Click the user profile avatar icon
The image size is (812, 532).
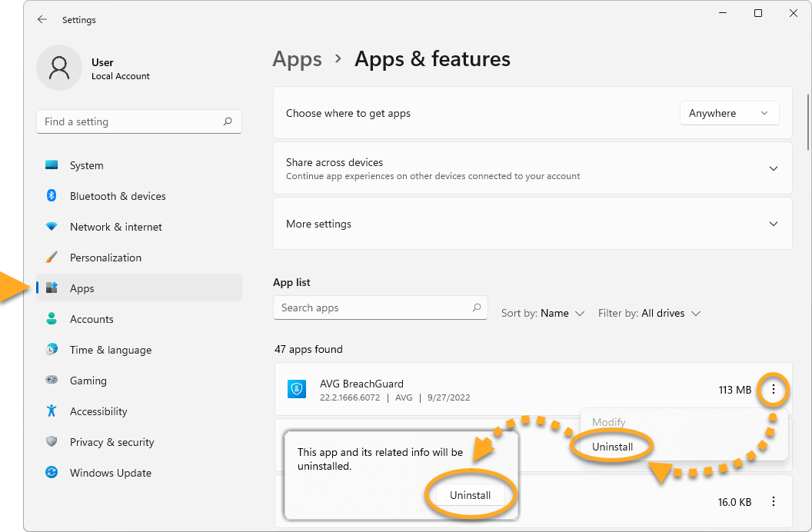click(x=58, y=68)
